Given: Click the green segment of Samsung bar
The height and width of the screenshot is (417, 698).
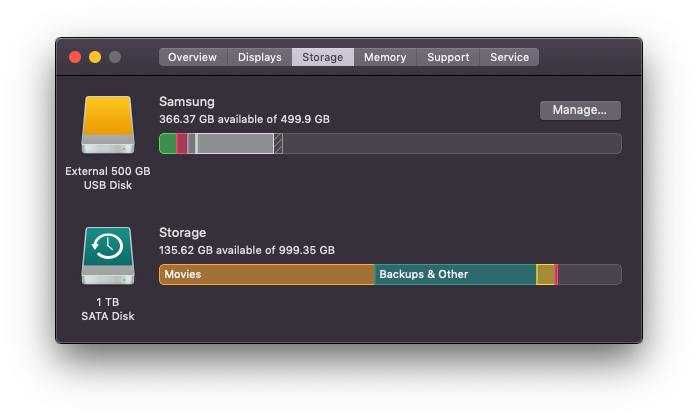Looking at the screenshot, I should coord(168,144).
